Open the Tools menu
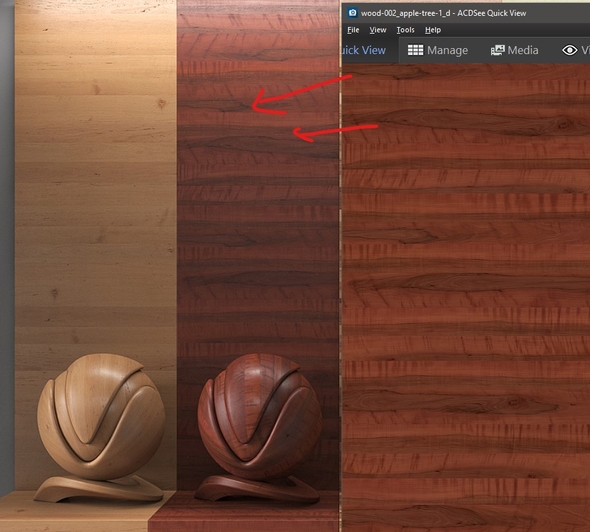The width and height of the screenshot is (590, 532). click(405, 30)
